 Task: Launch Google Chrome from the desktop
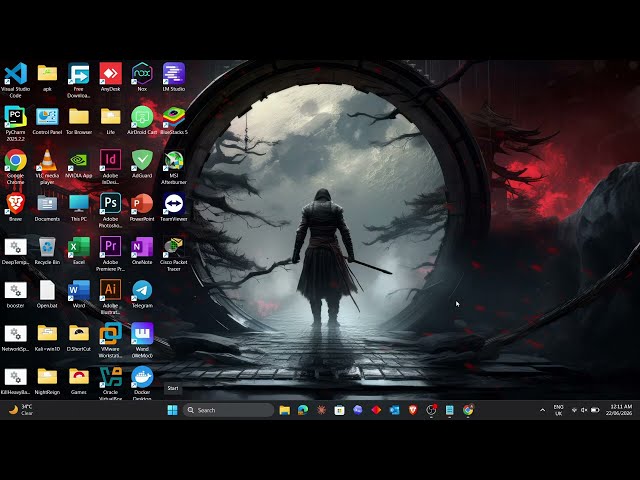16,167
